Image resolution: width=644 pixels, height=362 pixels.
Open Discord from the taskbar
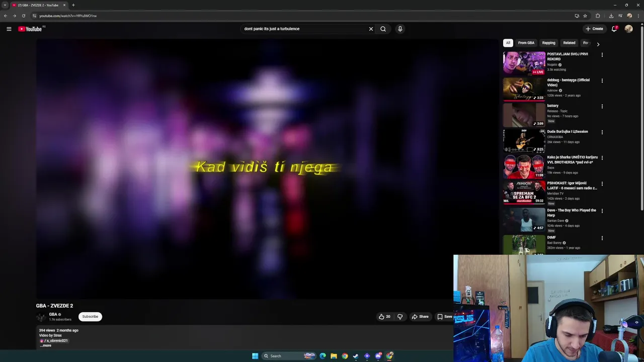[x=378, y=356]
